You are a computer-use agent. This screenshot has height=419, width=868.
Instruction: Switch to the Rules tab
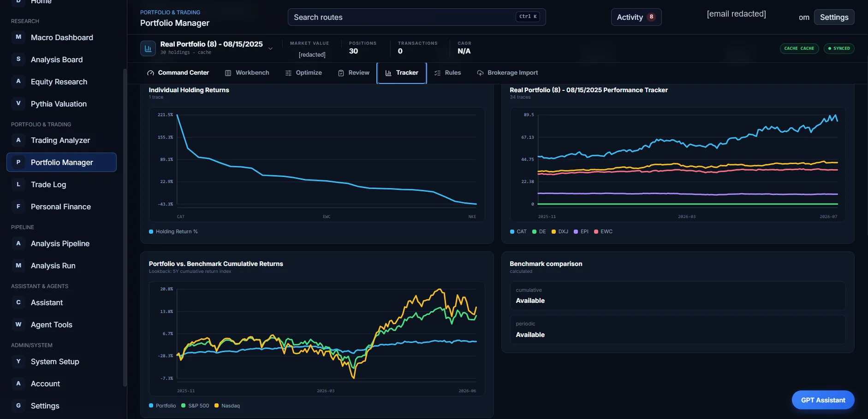tap(447, 73)
